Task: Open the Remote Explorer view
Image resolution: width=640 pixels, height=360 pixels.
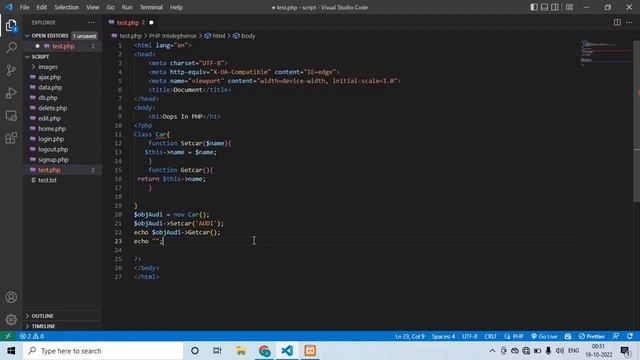Action: click(11, 116)
